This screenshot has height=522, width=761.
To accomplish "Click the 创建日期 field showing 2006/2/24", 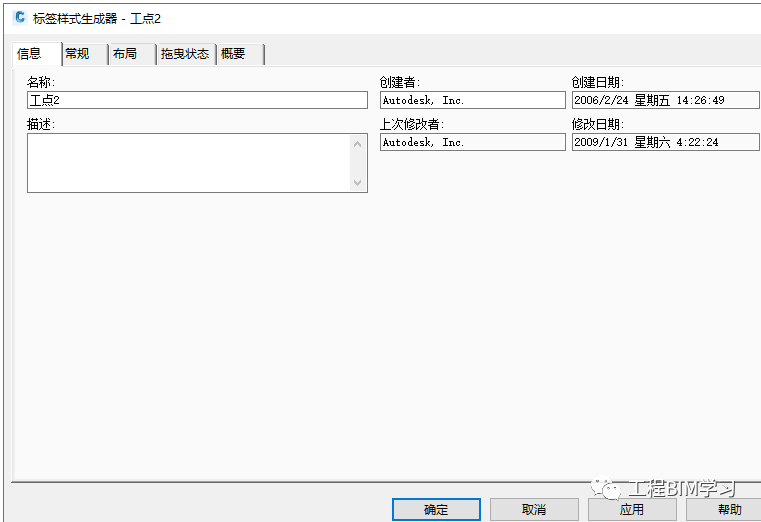I will click(666, 100).
